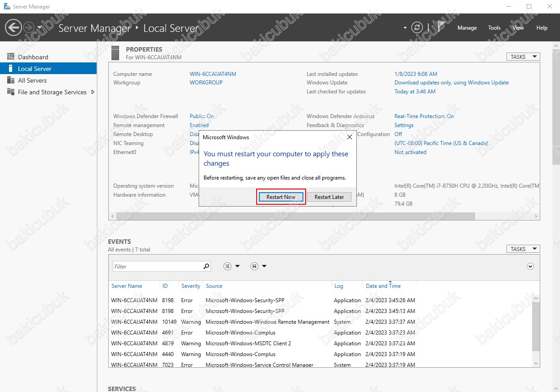Sort events by ID column
The height and width of the screenshot is (392, 560).
[165, 286]
